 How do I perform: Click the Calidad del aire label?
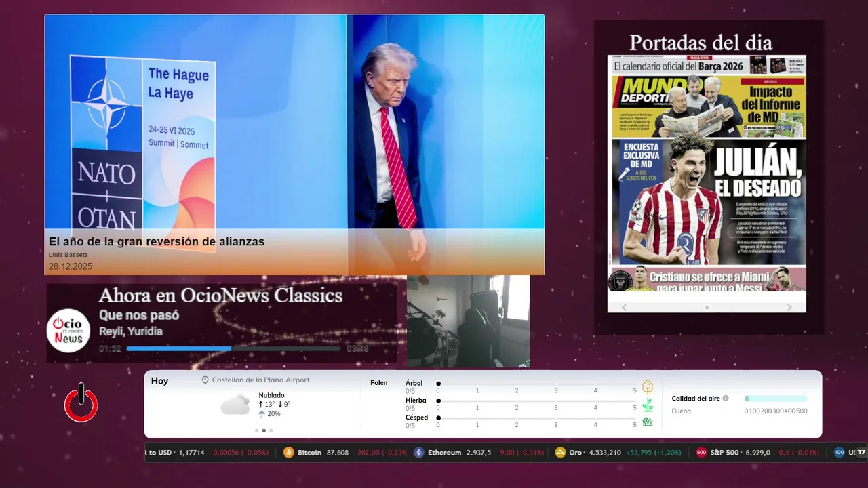pos(696,399)
